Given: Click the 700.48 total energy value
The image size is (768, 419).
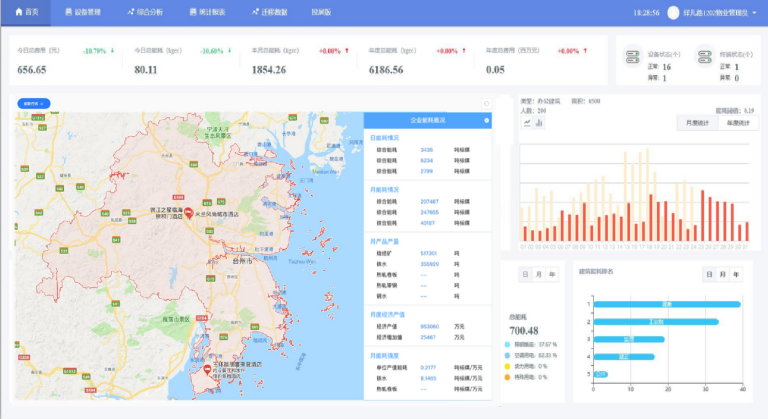Looking at the screenshot, I should pyautogui.click(x=524, y=331).
